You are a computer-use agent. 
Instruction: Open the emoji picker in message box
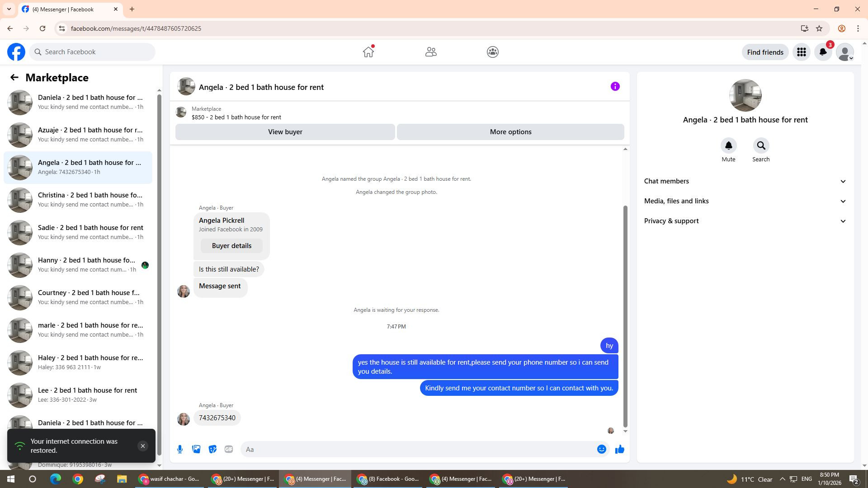coord(601,449)
